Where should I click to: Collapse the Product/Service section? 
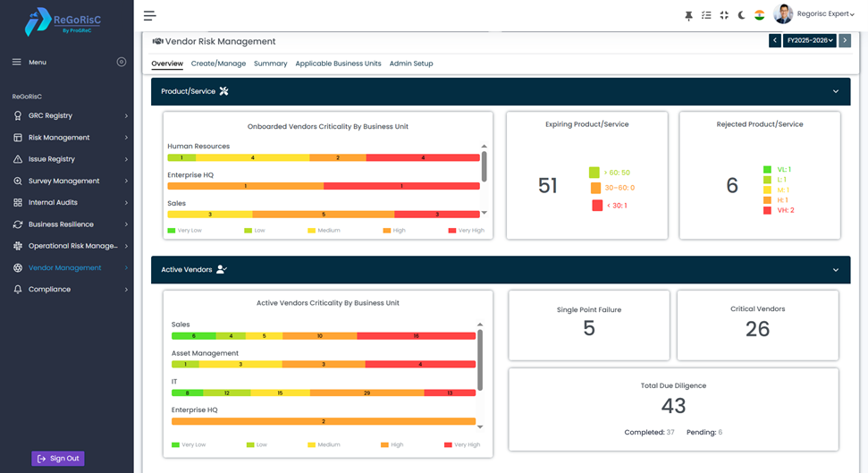pos(836,91)
